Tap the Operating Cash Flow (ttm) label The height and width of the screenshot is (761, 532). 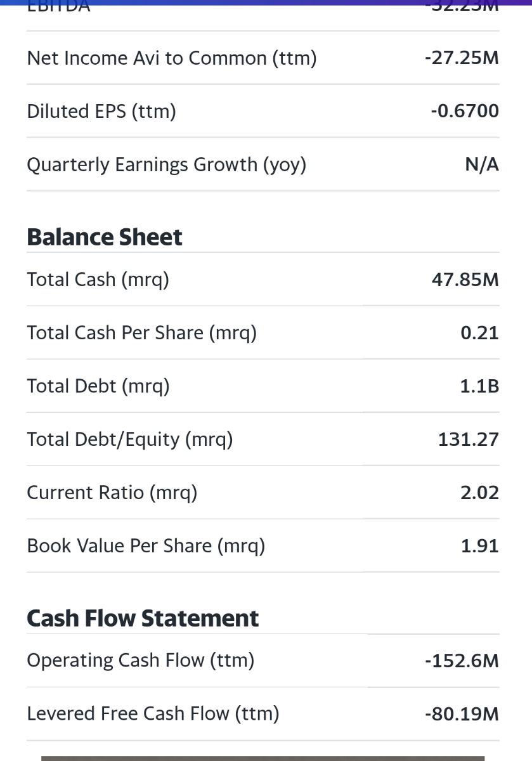click(140, 661)
